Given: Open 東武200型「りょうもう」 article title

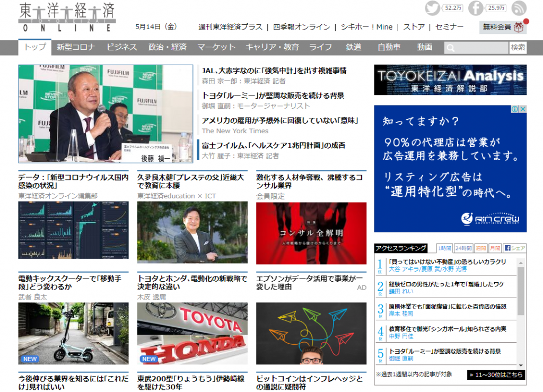Looking at the screenshot, I should 191,382.
